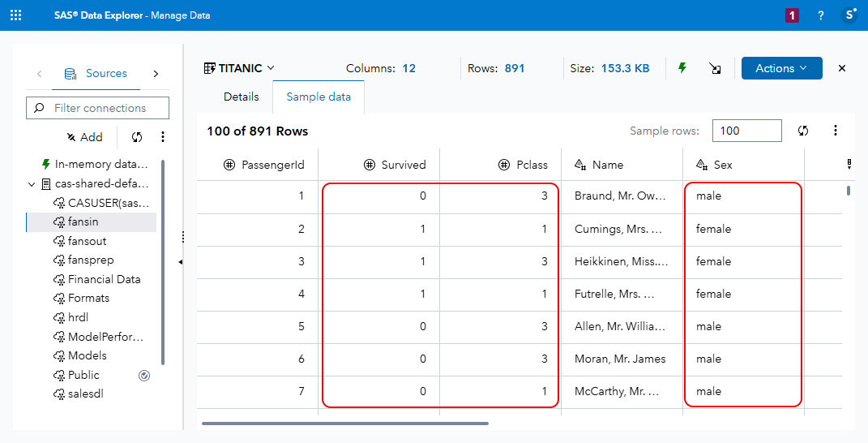Select the hrdl caslib

(x=71, y=318)
